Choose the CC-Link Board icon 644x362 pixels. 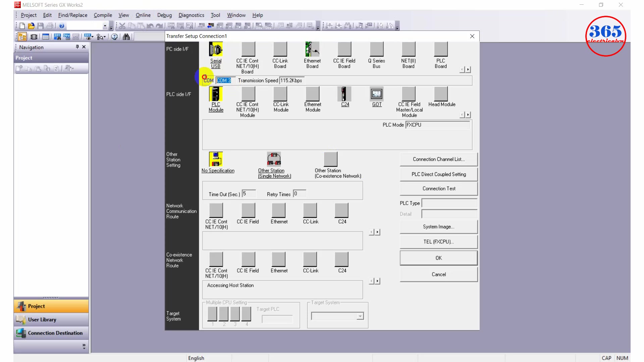point(280,49)
